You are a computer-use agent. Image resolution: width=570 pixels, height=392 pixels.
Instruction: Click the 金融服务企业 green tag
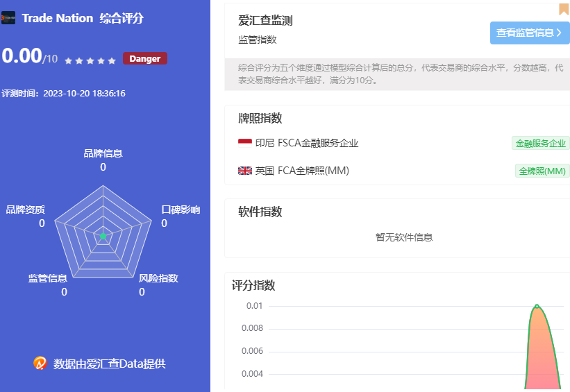(541, 143)
